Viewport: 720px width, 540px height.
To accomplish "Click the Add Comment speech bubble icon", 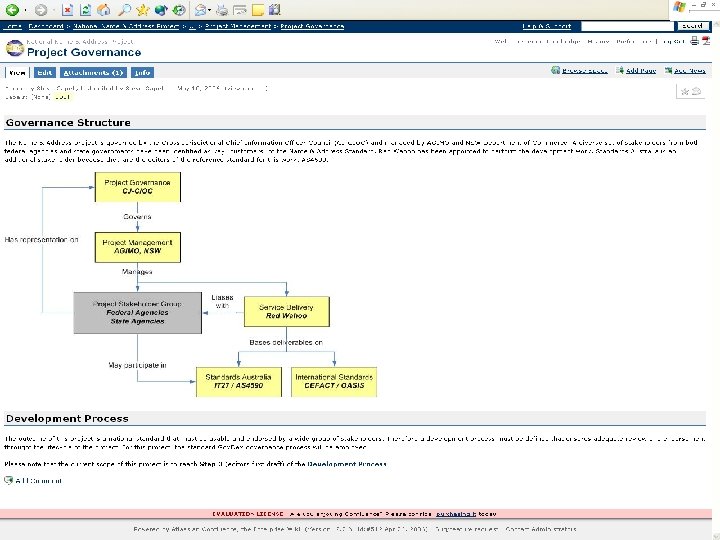I will (8, 480).
